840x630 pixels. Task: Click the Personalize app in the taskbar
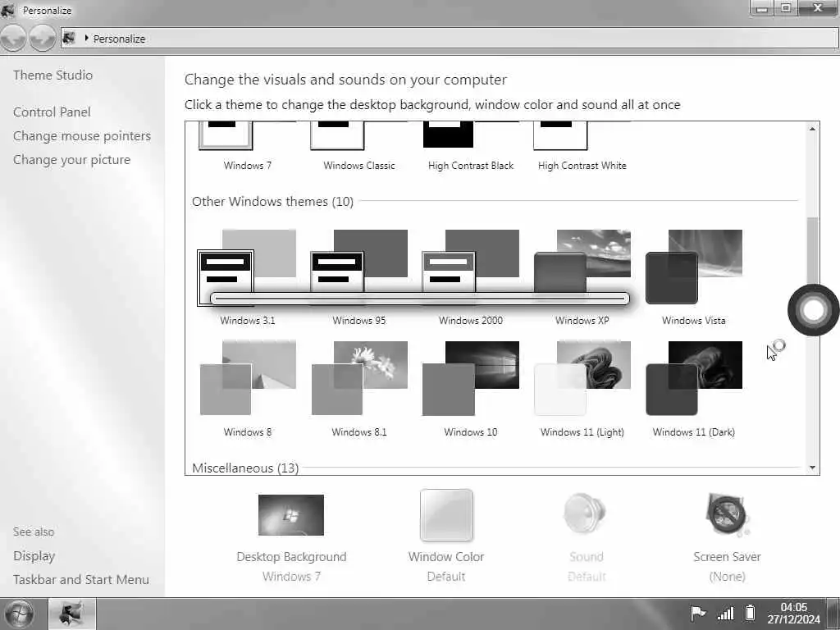[x=72, y=614]
